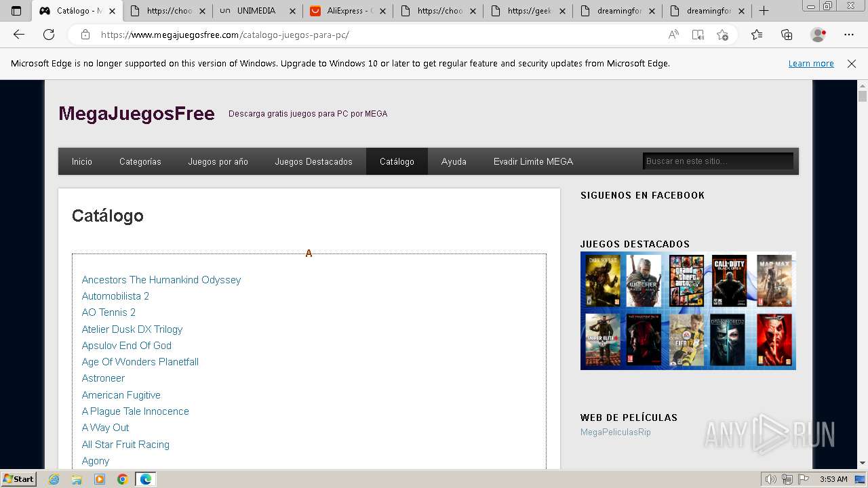Viewport: 868px width, 488px height.
Task: Open the volume control in system tray
Action: tap(771, 479)
